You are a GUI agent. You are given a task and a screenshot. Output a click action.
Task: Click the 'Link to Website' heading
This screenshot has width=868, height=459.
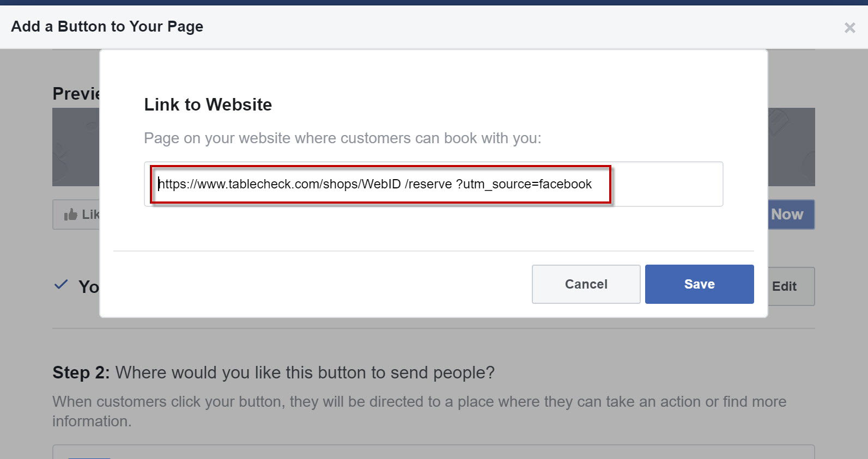[208, 105]
